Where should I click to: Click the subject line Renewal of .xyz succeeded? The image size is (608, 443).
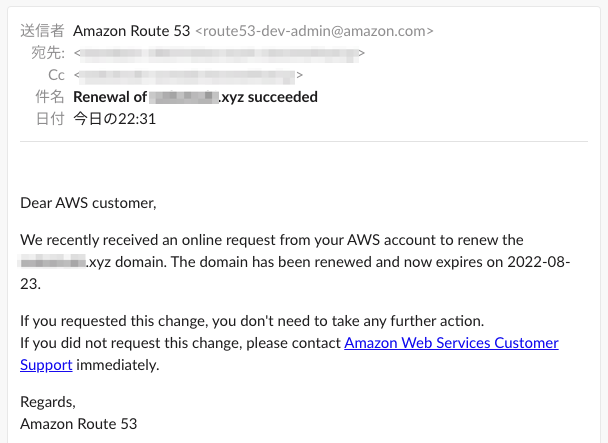tap(195, 97)
